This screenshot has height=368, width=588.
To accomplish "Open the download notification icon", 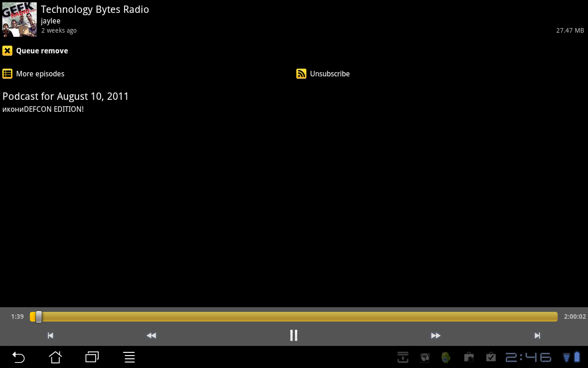I will (403, 357).
